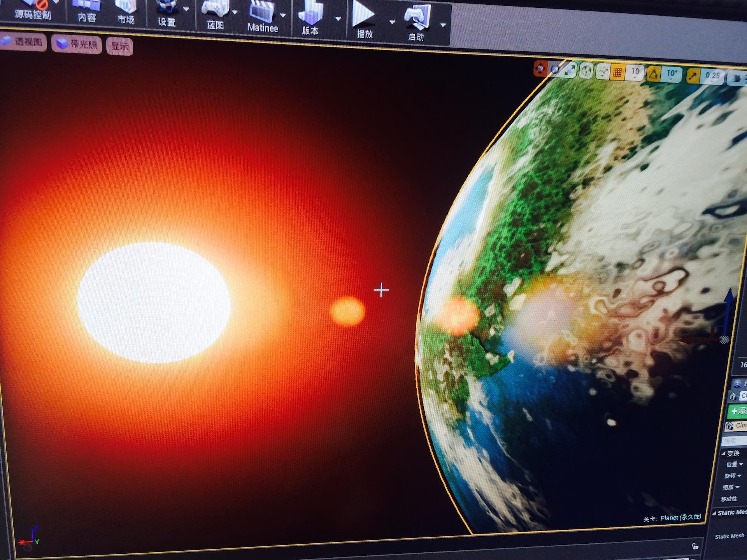Expand the 设置 settings dropdown arrow
Screen dimensions: 747x560
[186, 9]
